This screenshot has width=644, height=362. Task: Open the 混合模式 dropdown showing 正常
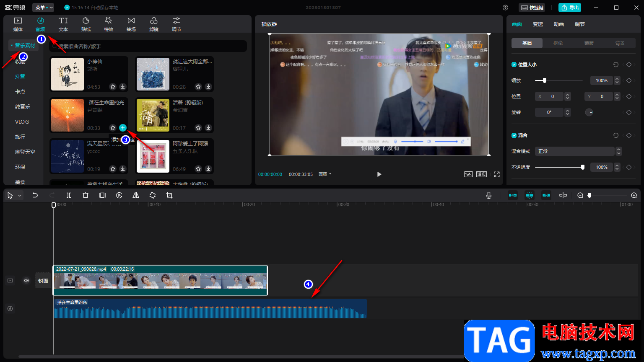pos(579,151)
